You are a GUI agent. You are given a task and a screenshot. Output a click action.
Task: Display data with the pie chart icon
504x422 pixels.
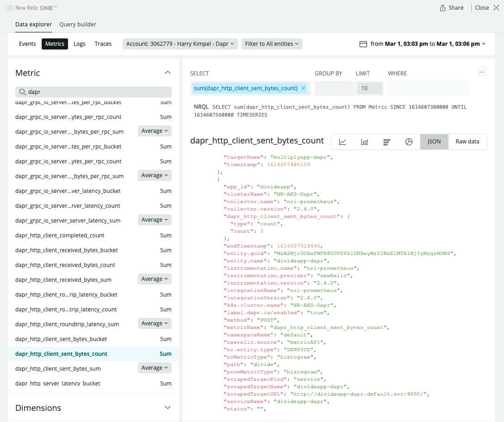(409, 142)
